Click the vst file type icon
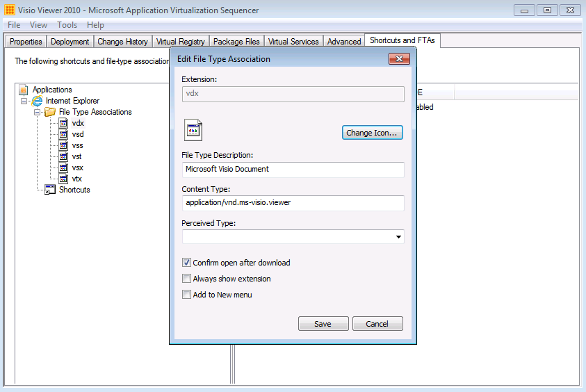Image resolution: width=586 pixels, height=392 pixels. point(63,156)
